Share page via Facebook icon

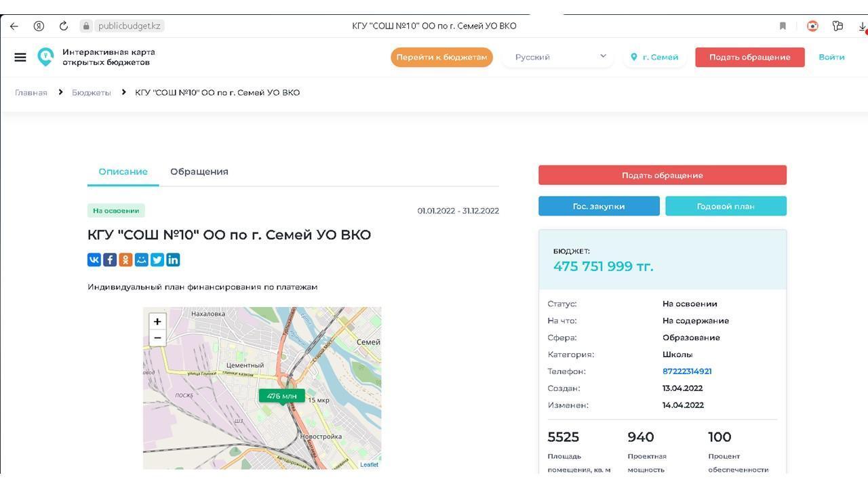click(110, 260)
